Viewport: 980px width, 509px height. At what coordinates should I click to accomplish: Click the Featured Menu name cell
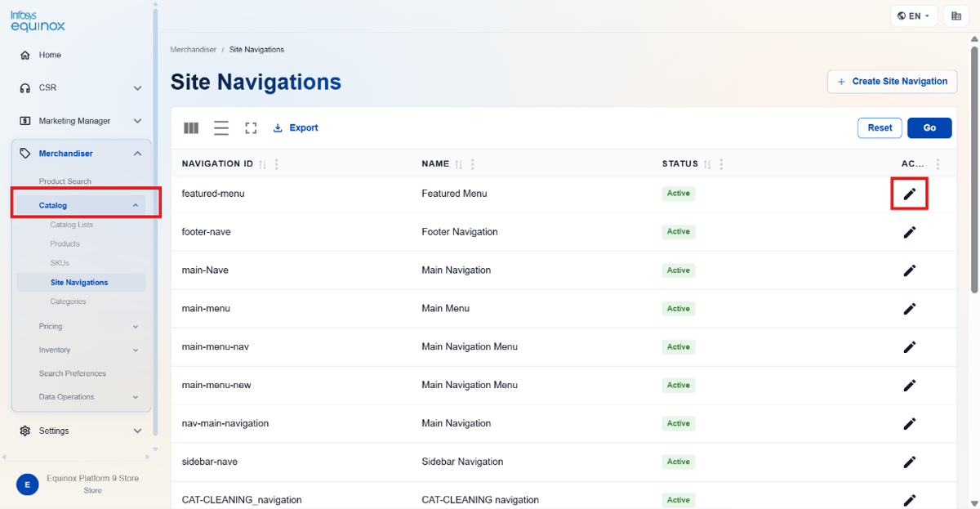tap(454, 194)
